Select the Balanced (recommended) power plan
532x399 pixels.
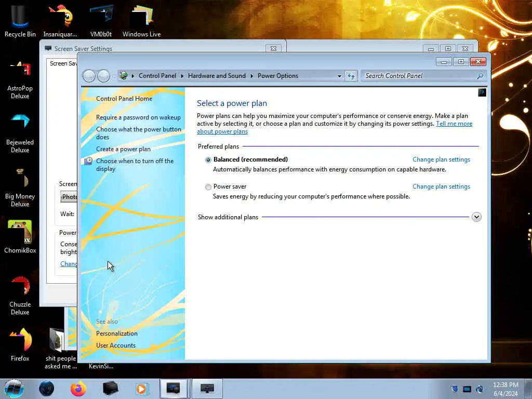(x=208, y=160)
